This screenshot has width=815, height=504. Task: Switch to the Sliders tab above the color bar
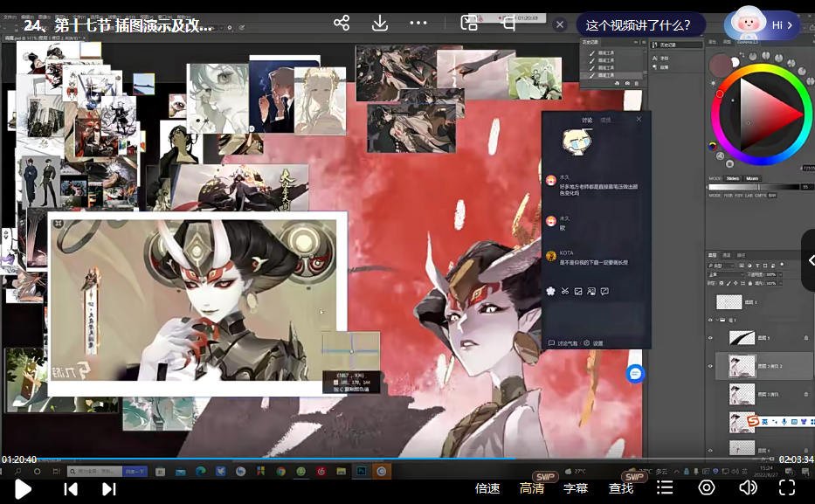(732, 178)
